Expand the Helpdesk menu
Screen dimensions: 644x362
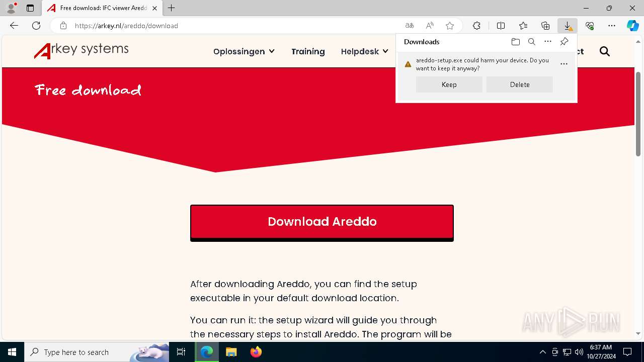pyautogui.click(x=364, y=51)
